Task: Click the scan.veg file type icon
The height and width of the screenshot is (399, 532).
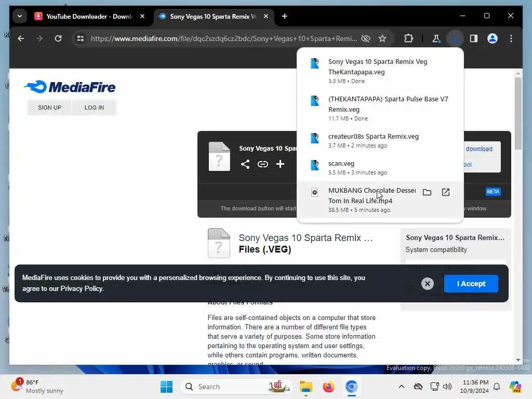Action: tap(314, 165)
